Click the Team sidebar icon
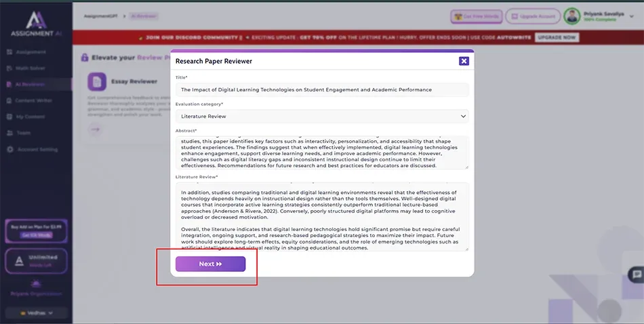 coord(9,133)
